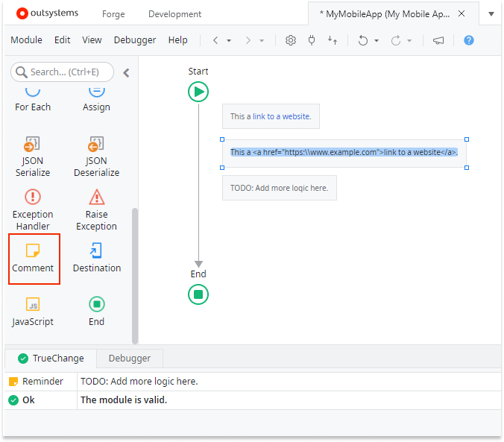
Task: Click the Start node on canvas
Action: (x=198, y=92)
